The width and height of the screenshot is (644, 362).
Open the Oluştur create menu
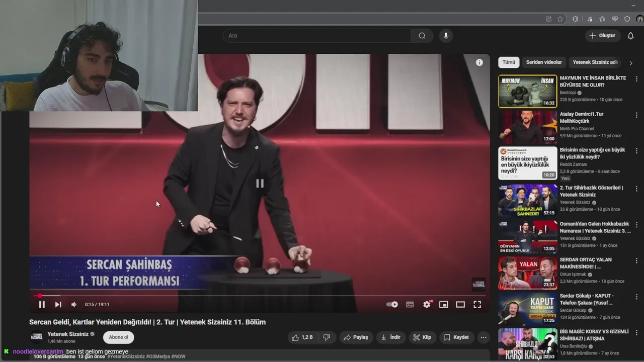[602, 36]
